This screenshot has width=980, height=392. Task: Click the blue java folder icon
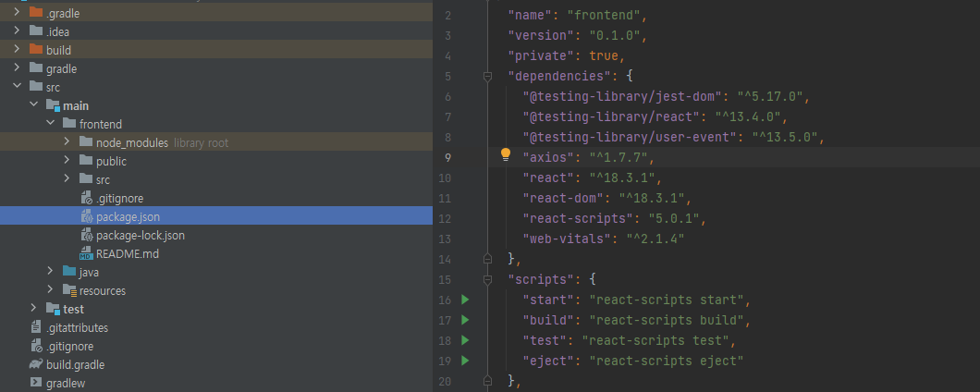pyautogui.click(x=69, y=272)
